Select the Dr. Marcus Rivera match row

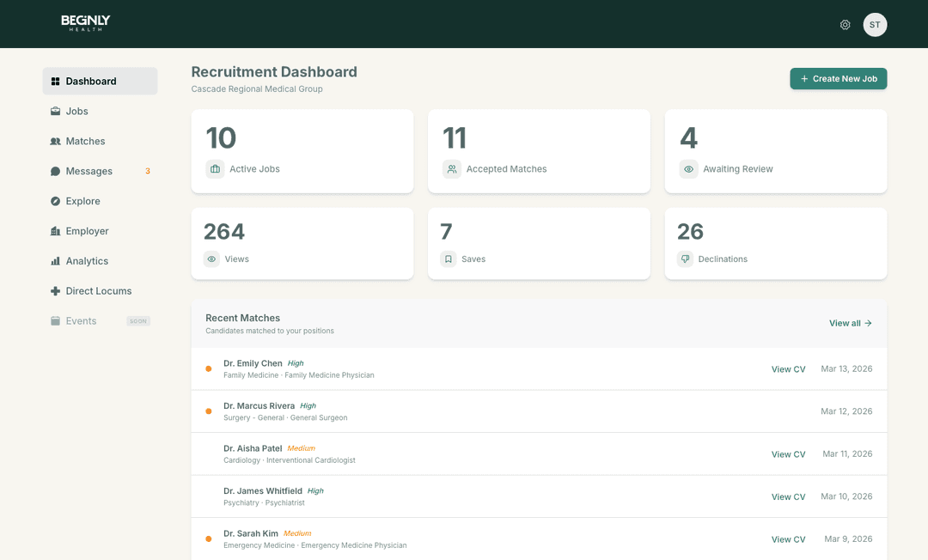click(x=516, y=411)
